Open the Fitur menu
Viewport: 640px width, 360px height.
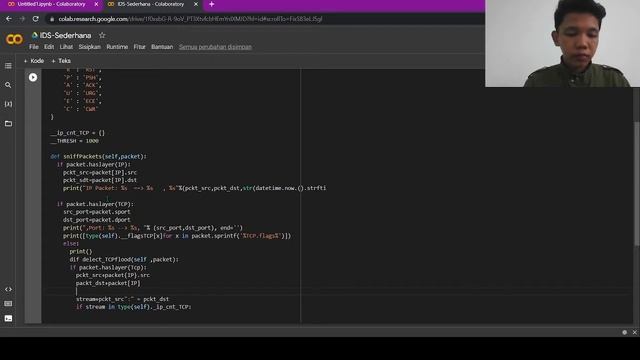pos(139,47)
